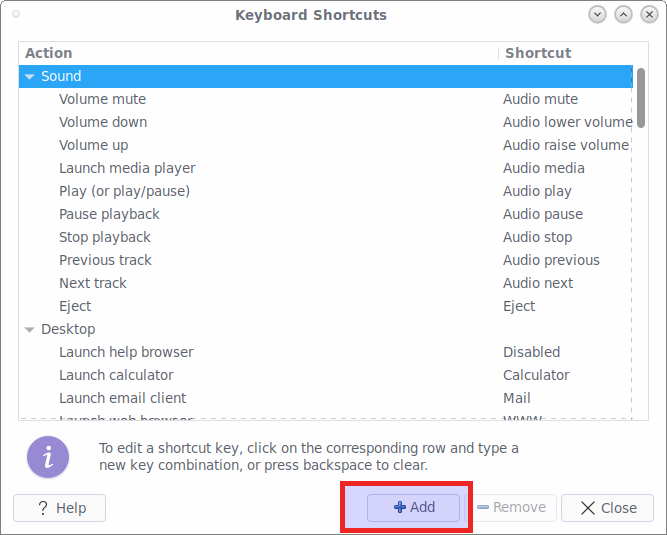Select the Volume mute row
Screen dimensions: 667x535
click(x=102, y=99)
